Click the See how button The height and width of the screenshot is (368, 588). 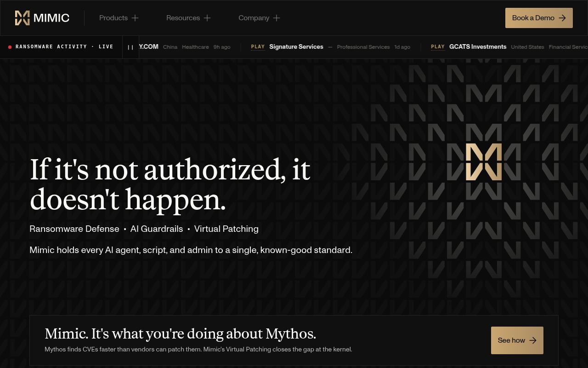[517, 340]
